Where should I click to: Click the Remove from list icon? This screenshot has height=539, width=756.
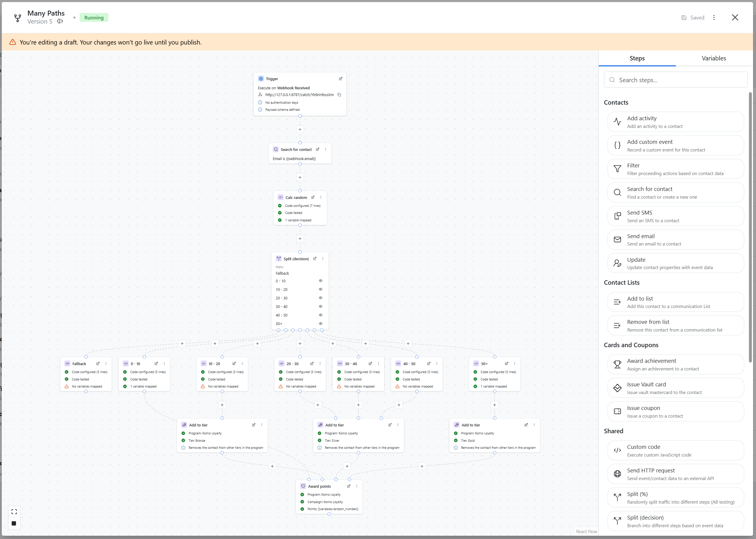coord(617,326)
